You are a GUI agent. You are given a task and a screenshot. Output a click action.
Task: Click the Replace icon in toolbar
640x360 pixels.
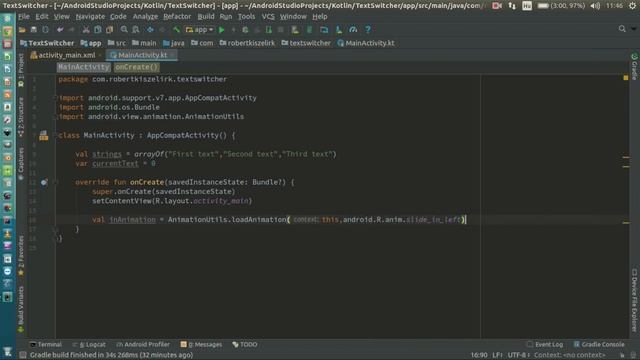[136, 30]
